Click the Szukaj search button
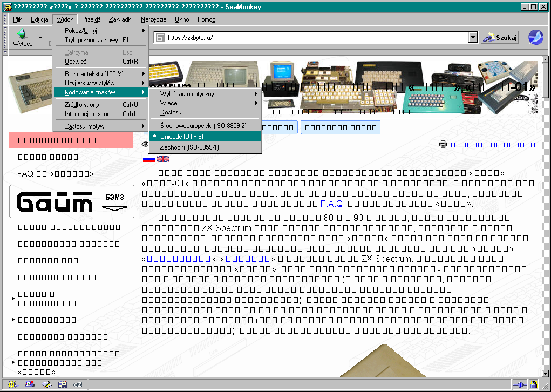This screenshot has height=392, width=551. pyautogui.click(x=500, y=37)
